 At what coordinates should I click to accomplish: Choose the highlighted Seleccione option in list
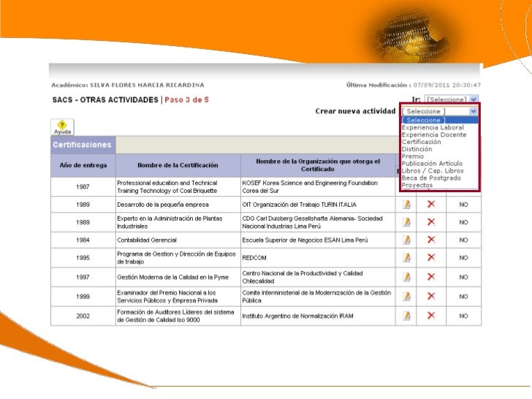click(440, 120)
